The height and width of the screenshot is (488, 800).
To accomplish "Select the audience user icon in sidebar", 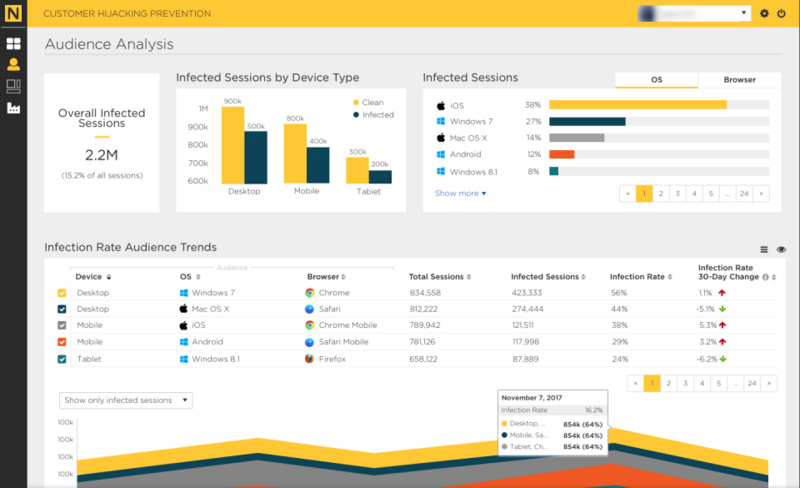I will point(14,65).
